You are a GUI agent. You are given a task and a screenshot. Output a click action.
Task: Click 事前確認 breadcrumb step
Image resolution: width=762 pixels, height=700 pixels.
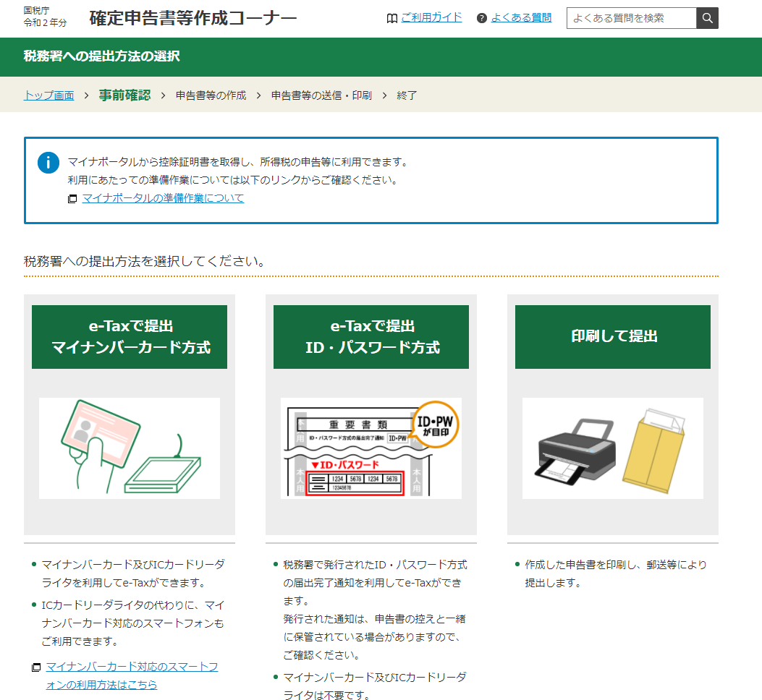click(x=125, y=95)
